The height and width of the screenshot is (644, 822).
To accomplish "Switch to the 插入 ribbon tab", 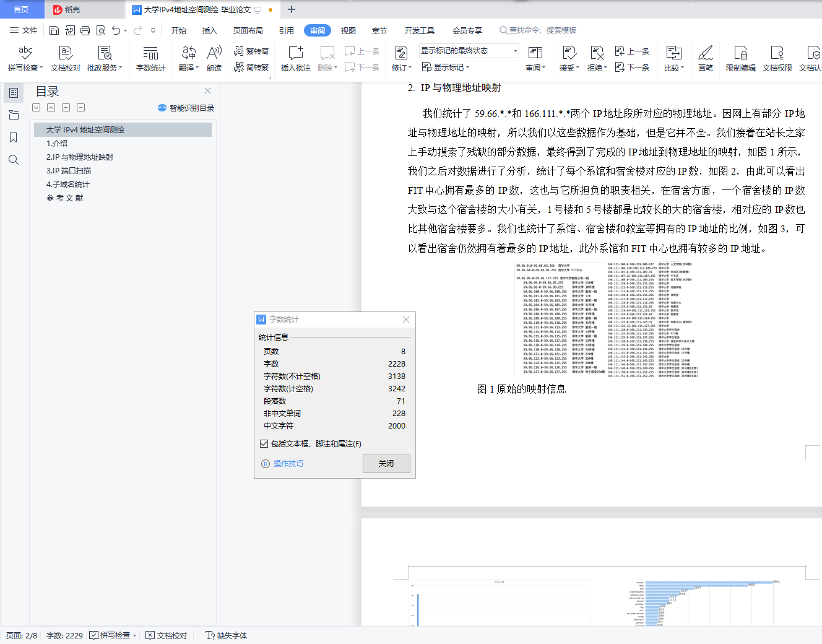I will click(210, 30).
